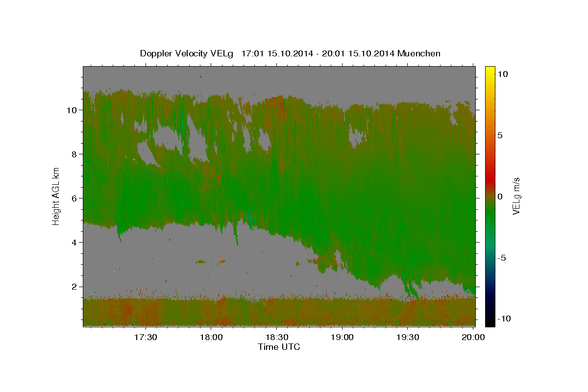This screenshot has height=392, width=588.
Task: Click the '20:00' time axis label
Action: click(x=473, y=337)
